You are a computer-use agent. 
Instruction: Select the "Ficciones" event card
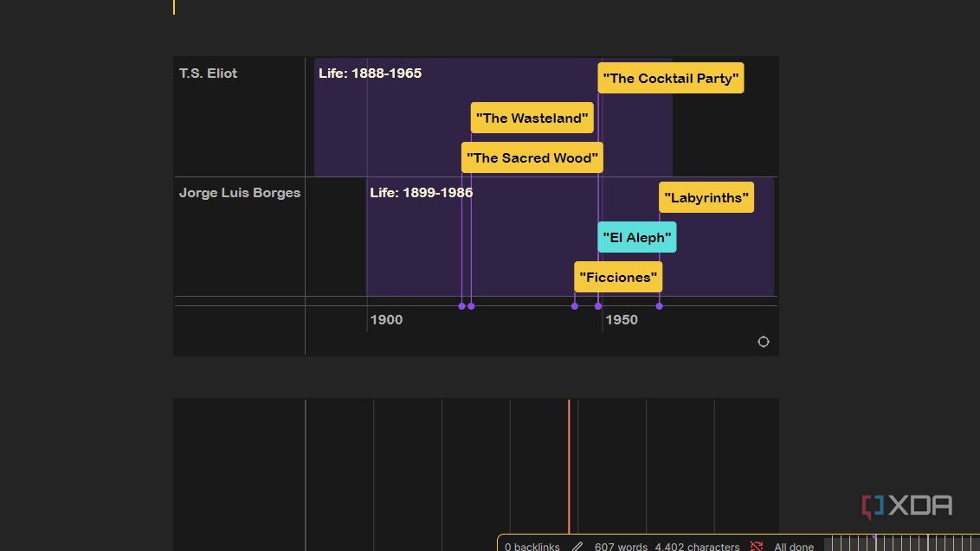point(618,277)
